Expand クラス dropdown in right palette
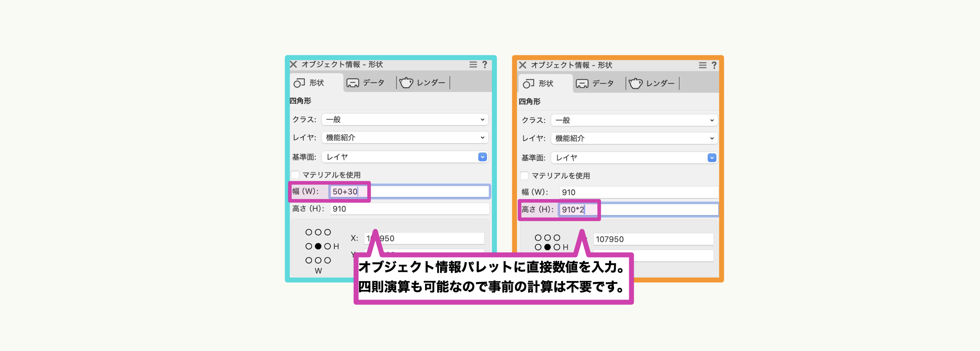 pyautogui.click(x=633, y=121)
